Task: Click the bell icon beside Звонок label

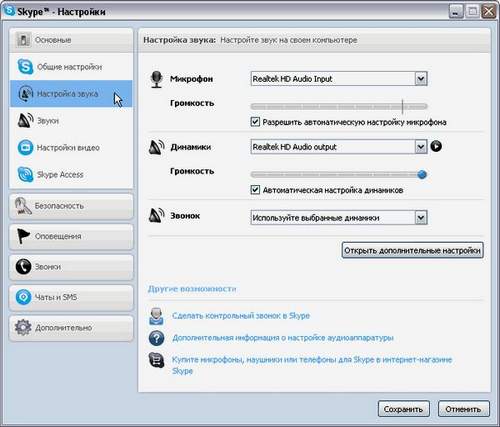Action: tap(156, 215)
